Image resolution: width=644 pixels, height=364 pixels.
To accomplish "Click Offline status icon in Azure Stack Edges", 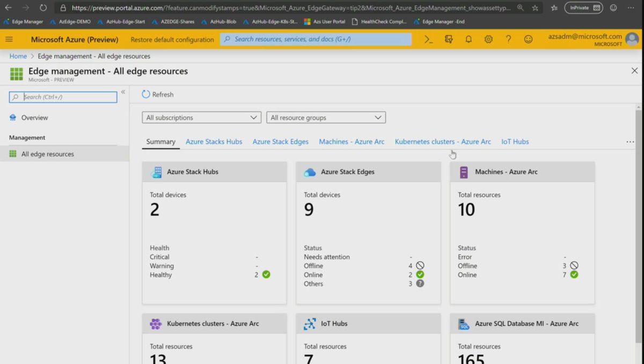I will point(420,265).
